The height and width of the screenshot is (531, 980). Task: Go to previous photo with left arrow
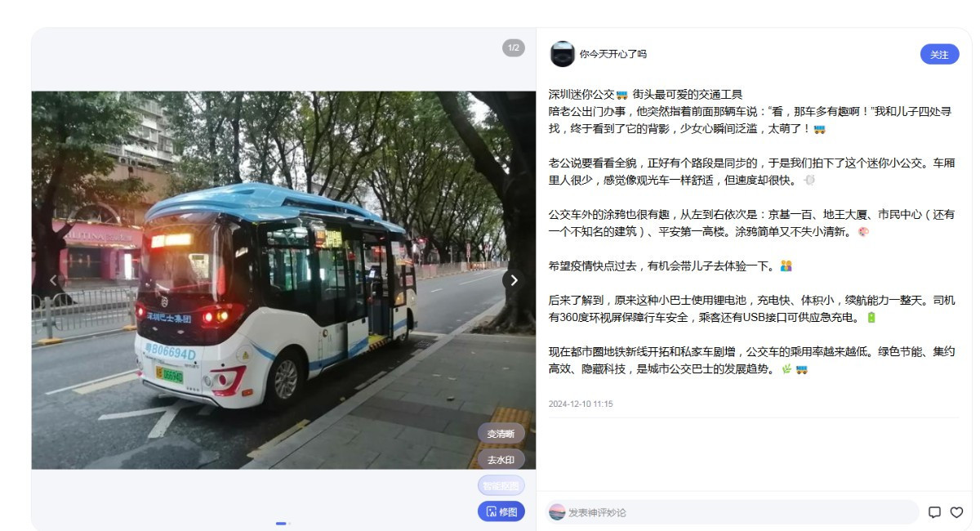(53, 280)
